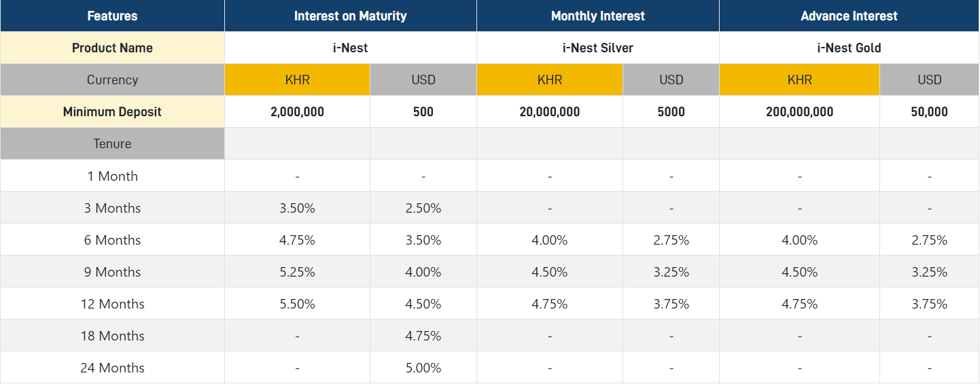
Task: Click i-Nest Gold USD 3.25% for 9 Months
Action: coord(930,272)
